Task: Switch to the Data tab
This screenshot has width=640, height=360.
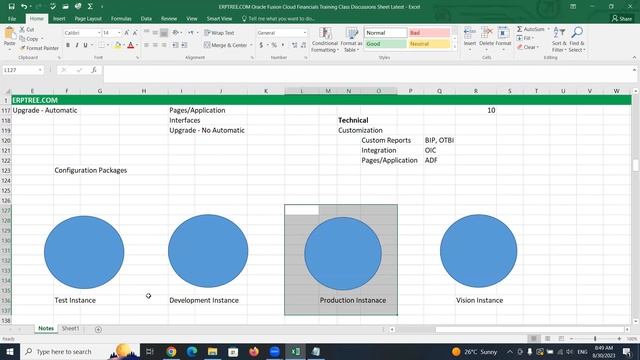Action: pyautogui.click(x=146, y=19)
